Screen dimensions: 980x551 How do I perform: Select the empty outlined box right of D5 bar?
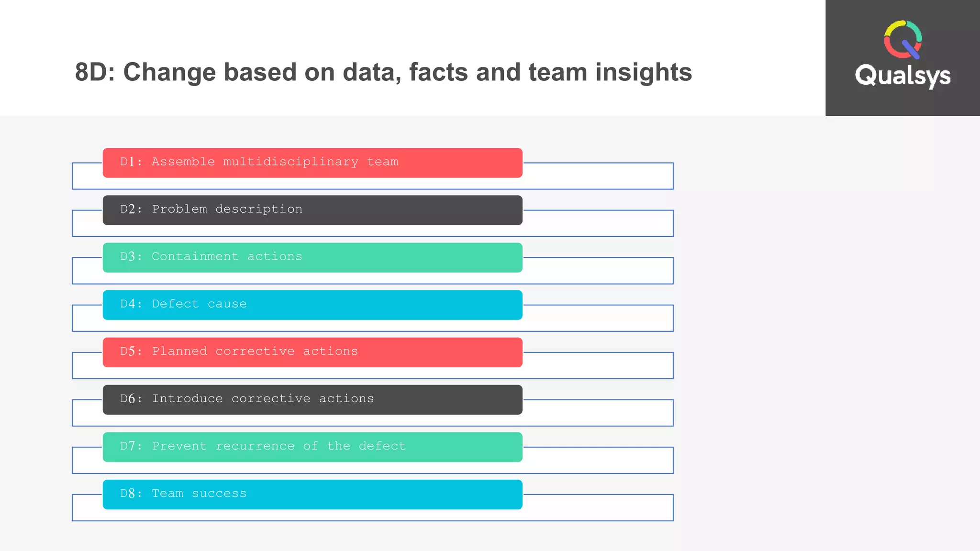[598, 365]
